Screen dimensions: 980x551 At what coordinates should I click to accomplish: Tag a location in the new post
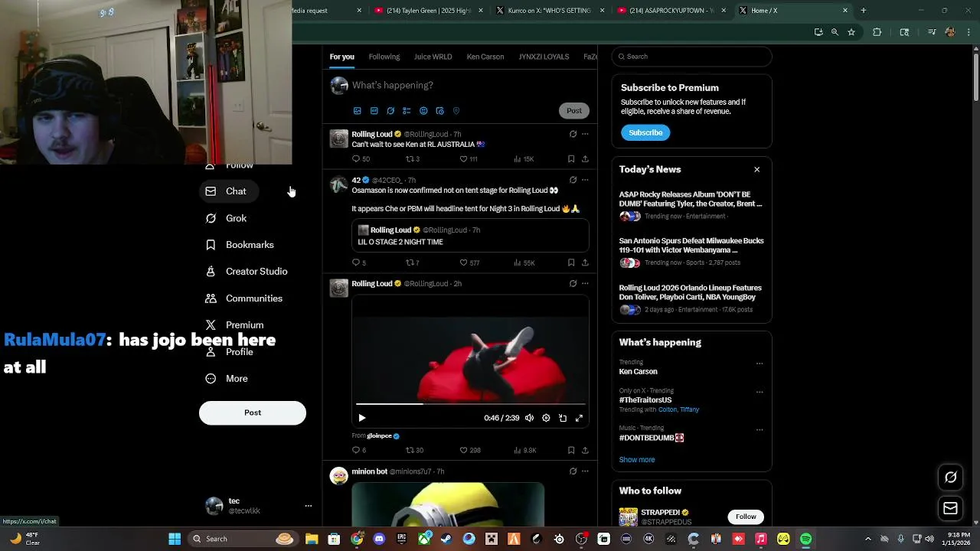pyautogui.click(x=456, y=111)
